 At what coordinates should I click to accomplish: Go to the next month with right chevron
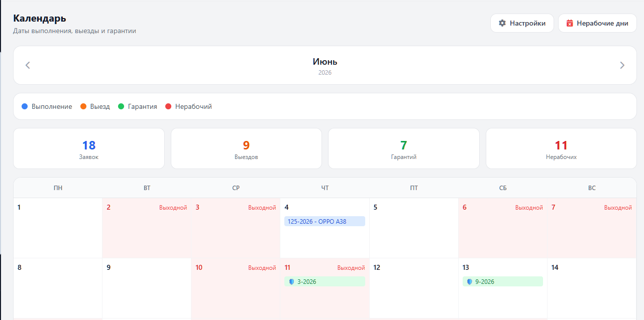(x=622, y=65)
